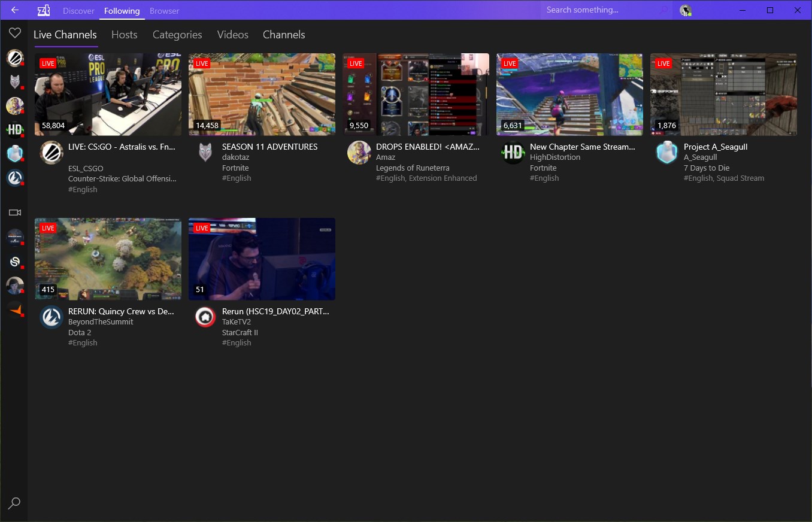Click the 'Rerun (HSC19_DAY02_PART...' title
The height and width of the screenshot is (522, 812).
click(x=276, y=311)
